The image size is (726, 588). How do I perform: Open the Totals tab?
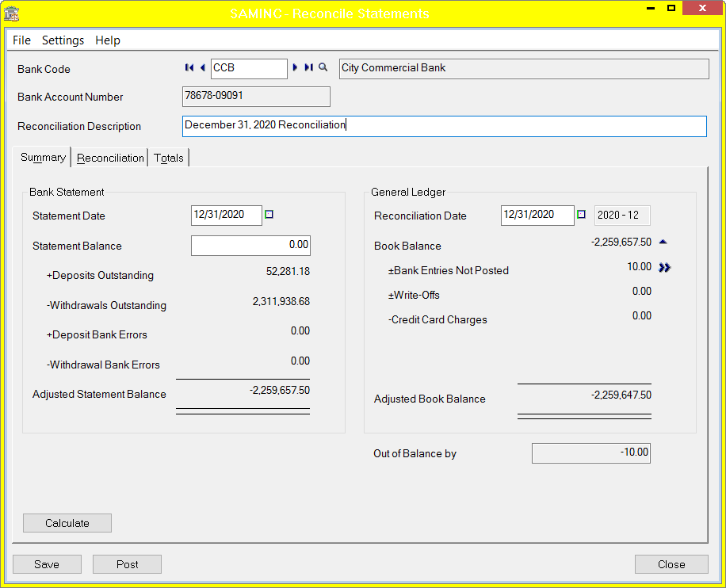pos(168,158)
